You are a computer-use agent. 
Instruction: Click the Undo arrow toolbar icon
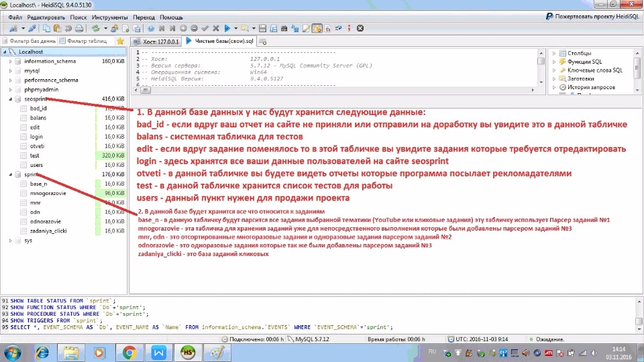tap(68, 28)
